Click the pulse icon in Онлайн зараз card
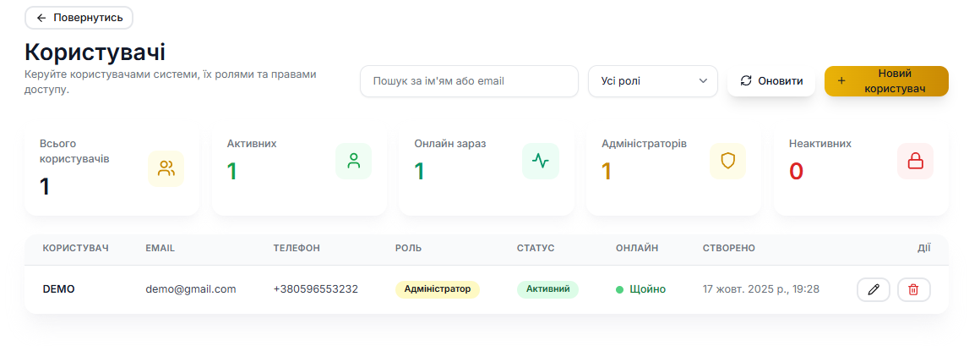 point(541,161)
